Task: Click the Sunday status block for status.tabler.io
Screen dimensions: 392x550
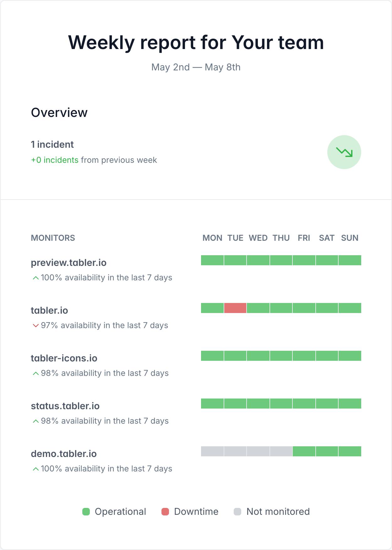Action: coord(350,404)
